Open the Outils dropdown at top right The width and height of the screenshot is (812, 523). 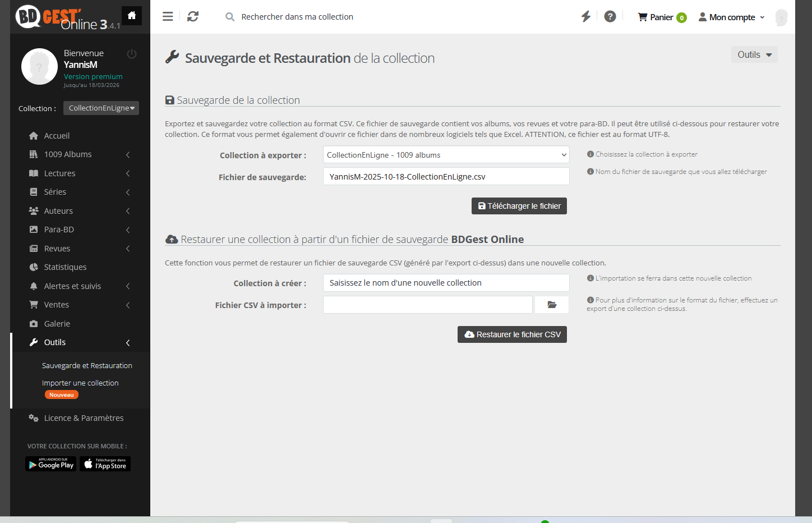(x=754, y=54)
